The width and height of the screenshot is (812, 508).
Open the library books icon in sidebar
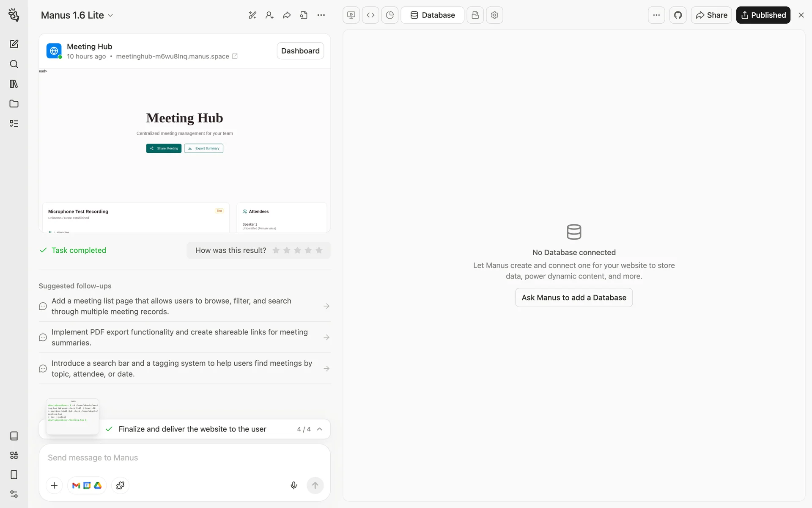point(14,84)
